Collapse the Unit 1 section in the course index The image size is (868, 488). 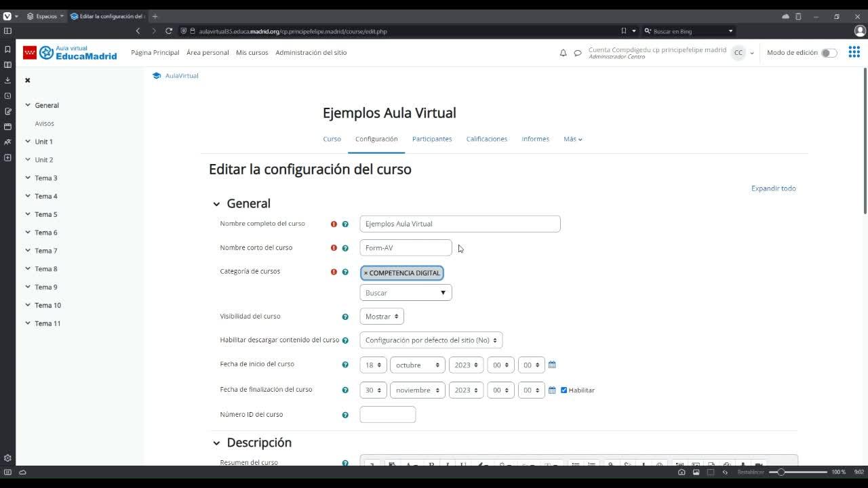[28, 142]
